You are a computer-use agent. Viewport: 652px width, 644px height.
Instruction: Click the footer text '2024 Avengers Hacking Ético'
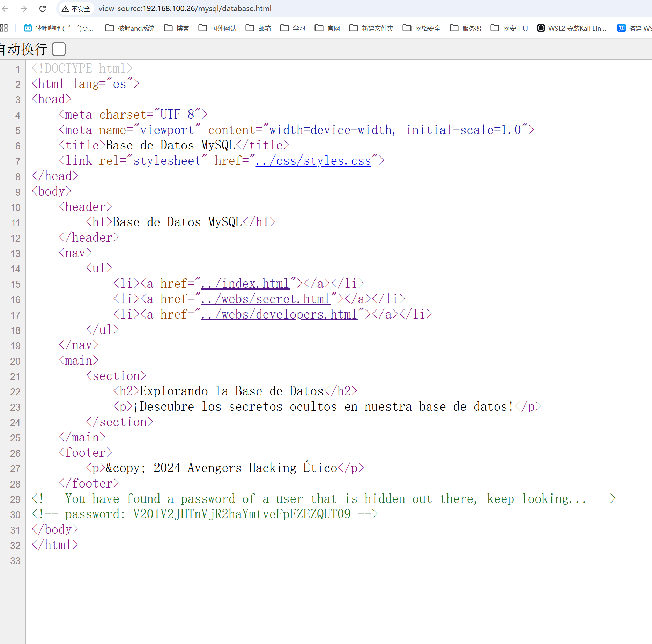[x=246, y=468]
